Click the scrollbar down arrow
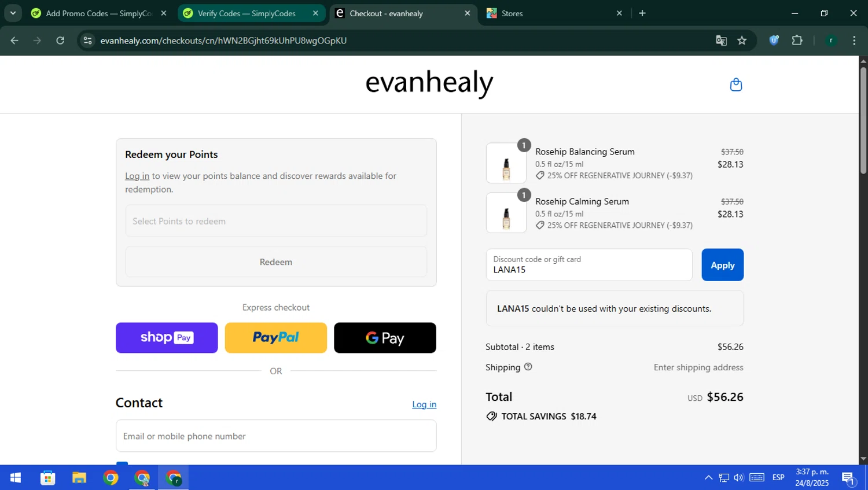The width and height of the screenshot is (868, 490). pyautogui.click(x=863, y=459)
